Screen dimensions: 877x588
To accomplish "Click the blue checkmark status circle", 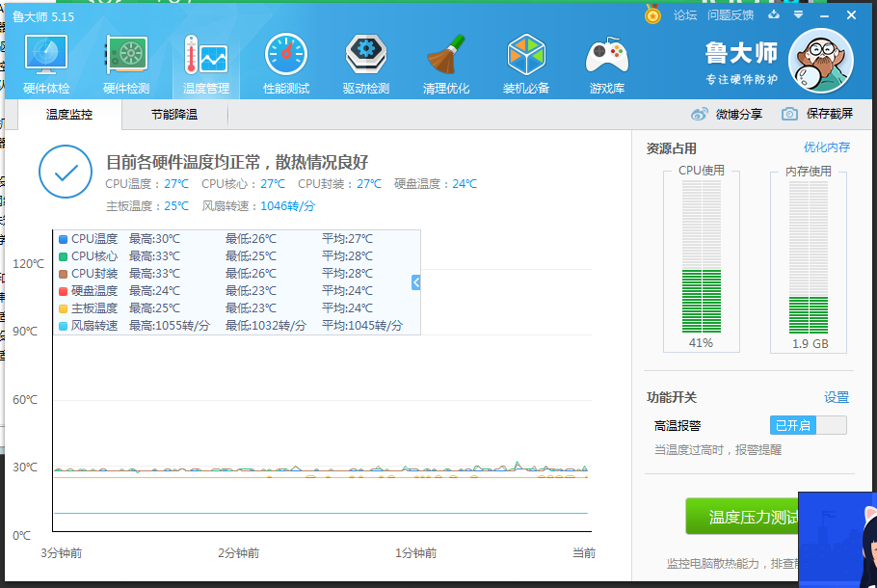I will (66, 172).
